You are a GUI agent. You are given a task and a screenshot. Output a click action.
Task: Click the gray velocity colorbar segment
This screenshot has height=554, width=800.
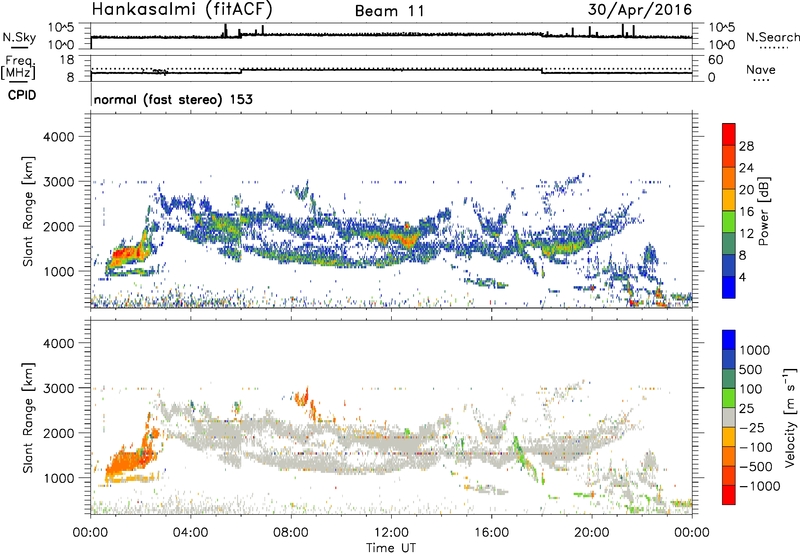(x=729, y=417)
